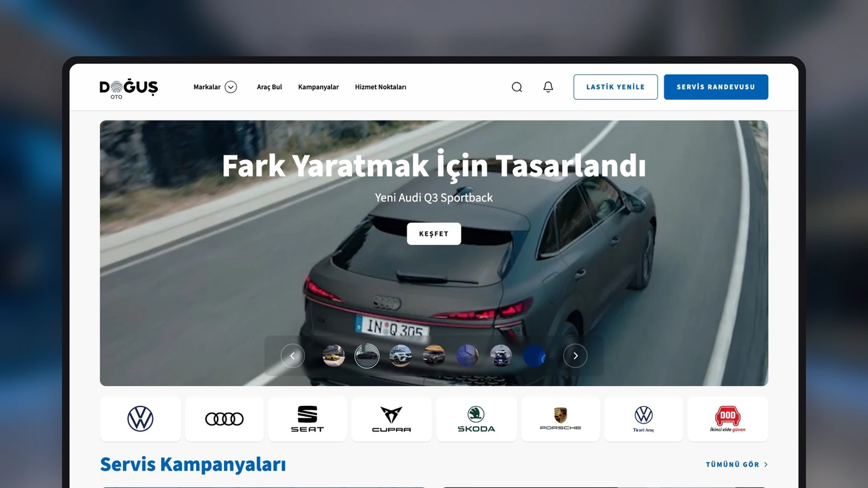The height and width of the screenshot is (488, 868).
Task: Click the Yeni Audi Q3 Sportback subtitle
Action: point(434,198)
